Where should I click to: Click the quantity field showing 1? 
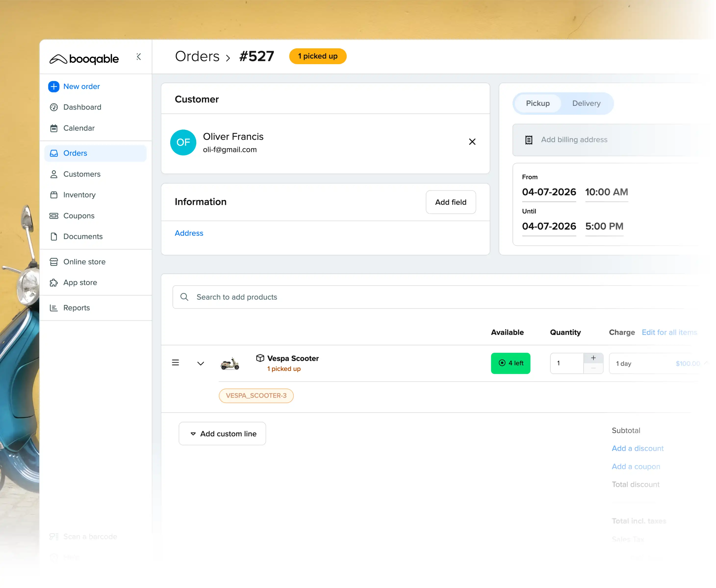pyautogui.click(x=567, y=363)
